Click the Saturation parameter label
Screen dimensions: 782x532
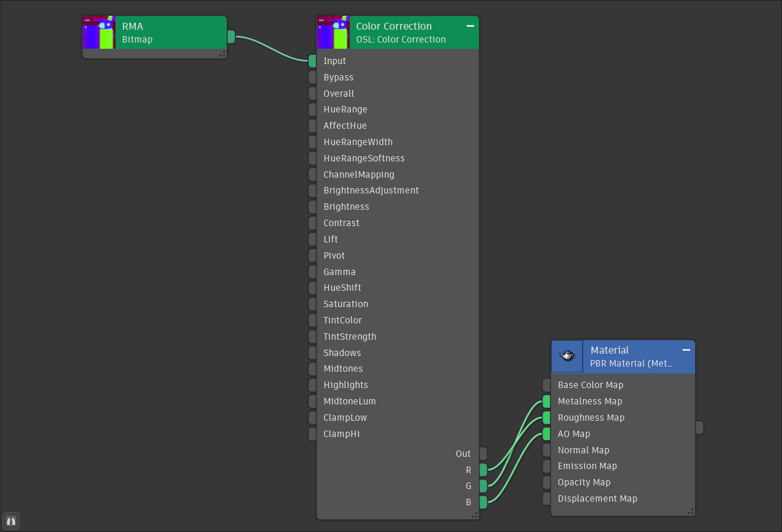pos(346,304)
